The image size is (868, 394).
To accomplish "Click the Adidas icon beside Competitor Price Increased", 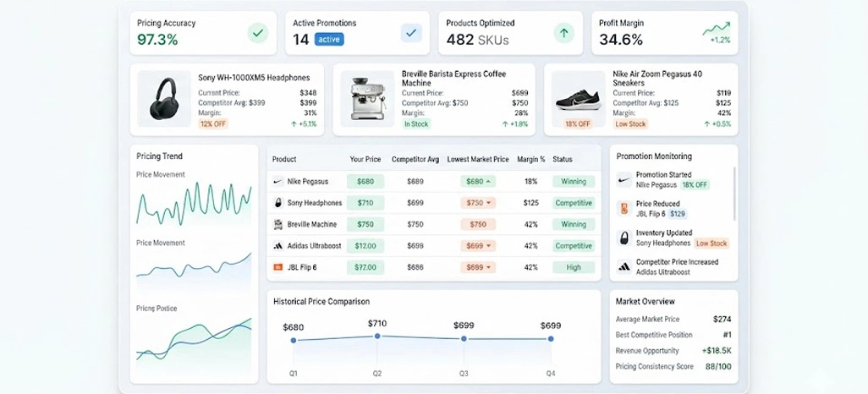I will click(x=624, y=266).
